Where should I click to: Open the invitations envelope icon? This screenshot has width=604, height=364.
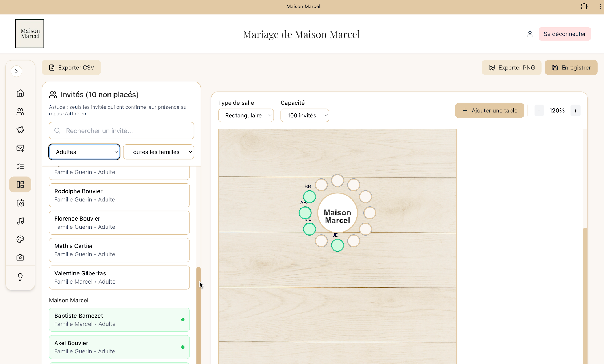[x=20, y=148]
